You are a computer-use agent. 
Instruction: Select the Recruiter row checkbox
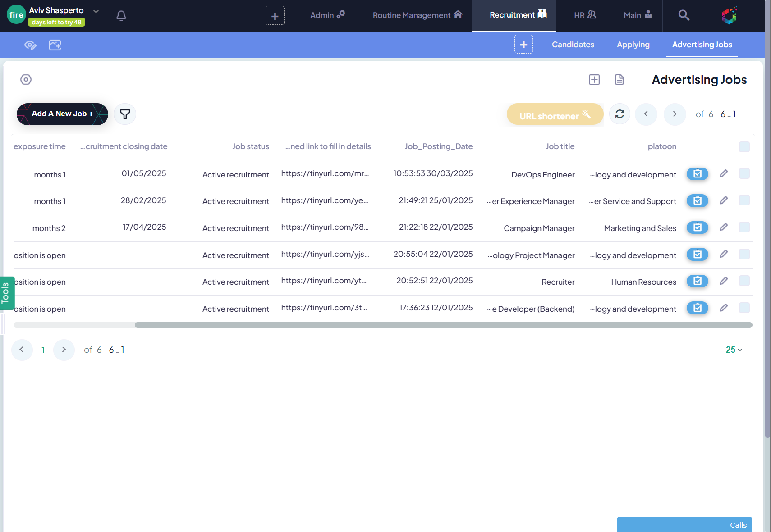coord(744,281)
